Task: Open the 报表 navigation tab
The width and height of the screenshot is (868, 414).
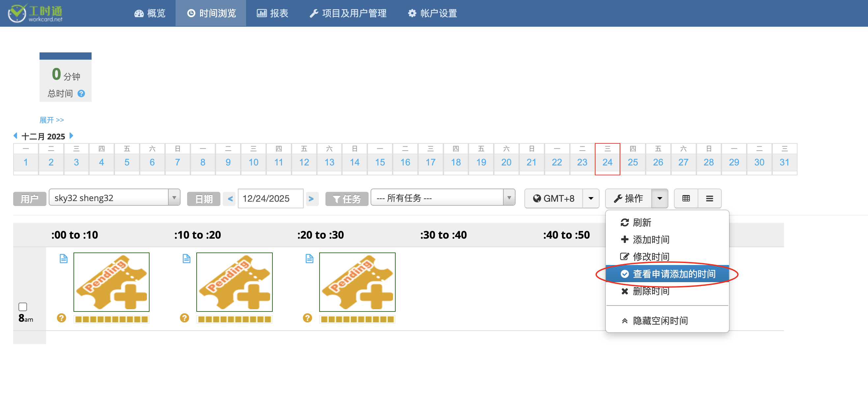Action: (x=273, y=14)
